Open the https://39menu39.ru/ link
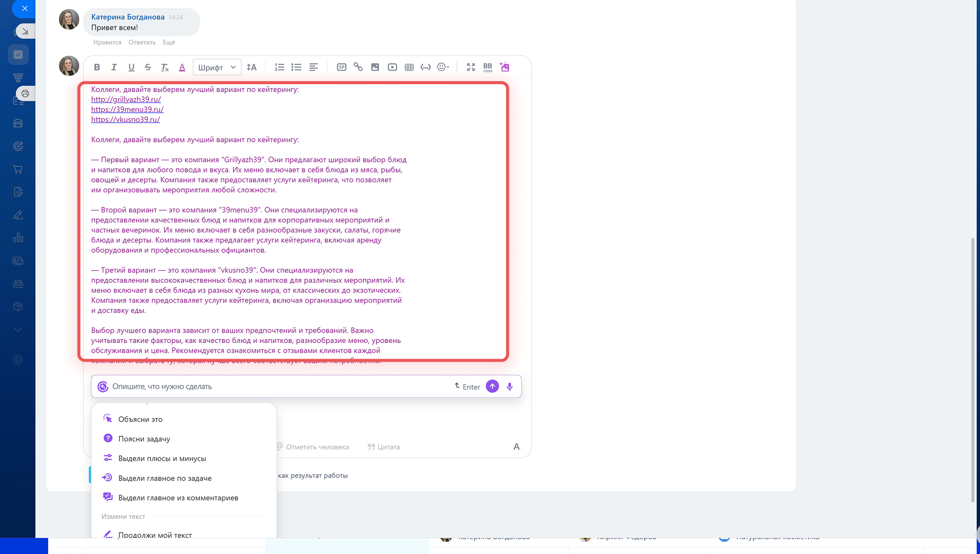The width and height of the screenshot is (980, 554). 127,110
